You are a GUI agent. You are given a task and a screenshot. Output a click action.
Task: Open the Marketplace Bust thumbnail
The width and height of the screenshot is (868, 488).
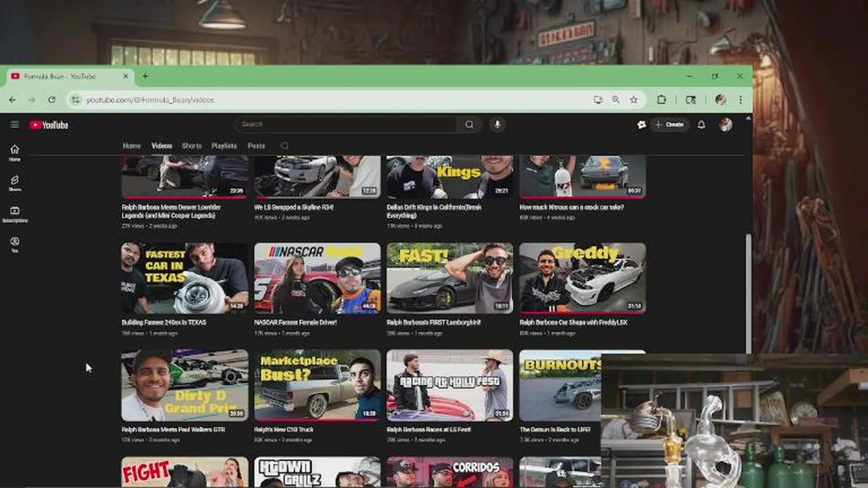coord(317,385)
